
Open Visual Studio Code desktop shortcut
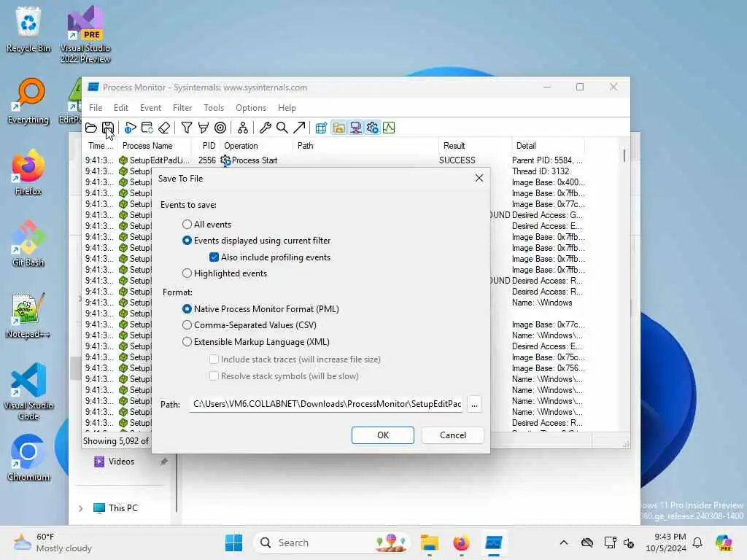pyautogui.click(x=28, y=392)
